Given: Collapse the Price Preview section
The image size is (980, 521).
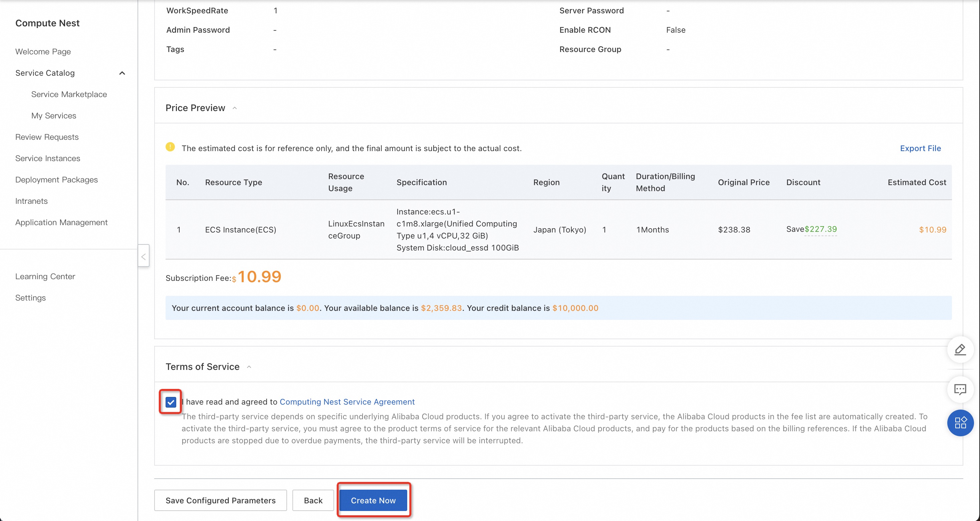Looking at the screenshot, I should (x=235, y=108).
